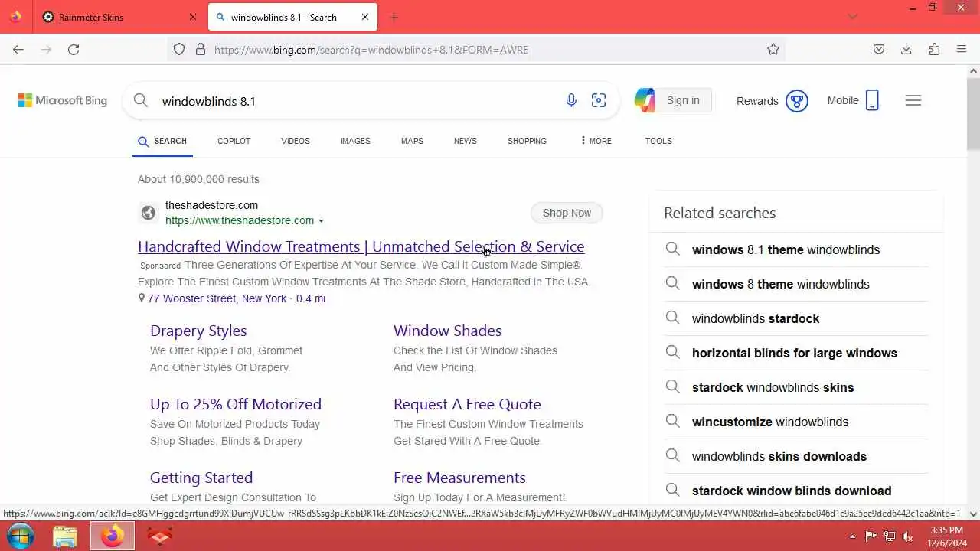Click the Microsoft Bing logo
This screenshot has width=980, height=551.
[x=63, y=100]
